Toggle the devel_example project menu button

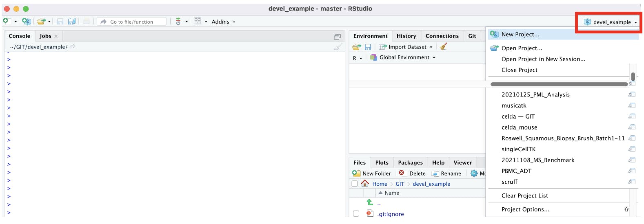tap(611, 22)
